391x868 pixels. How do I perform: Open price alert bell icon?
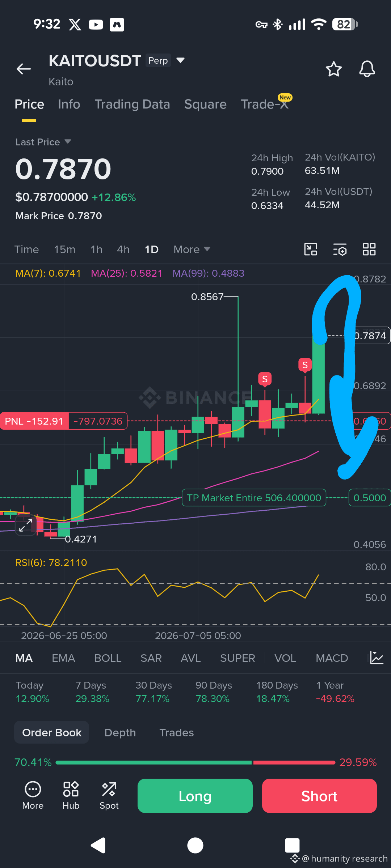[367, 69]
